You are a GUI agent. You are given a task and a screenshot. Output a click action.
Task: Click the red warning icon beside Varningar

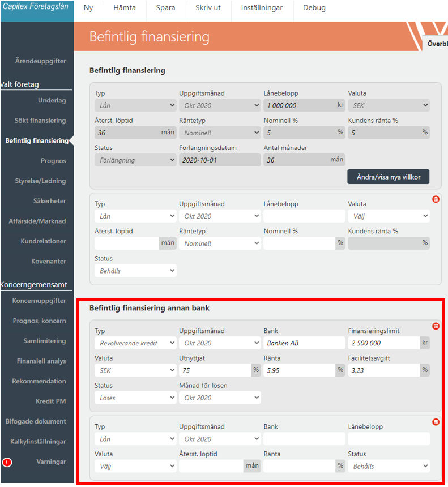pos(7,462)
